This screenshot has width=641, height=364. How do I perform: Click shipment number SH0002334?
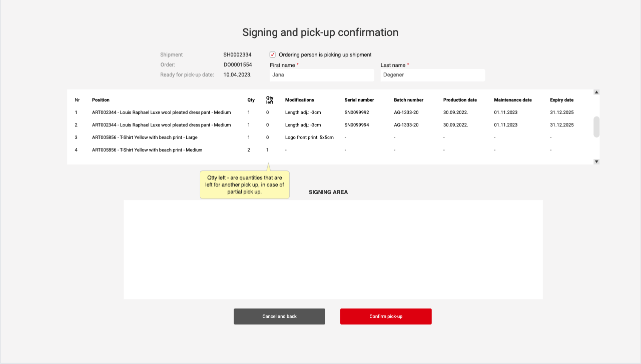237,55
